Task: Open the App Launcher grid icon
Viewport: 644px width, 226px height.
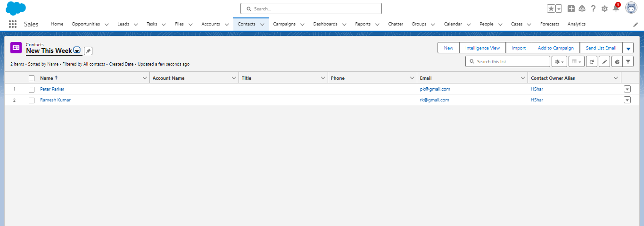Action: [x=13, y=24]
